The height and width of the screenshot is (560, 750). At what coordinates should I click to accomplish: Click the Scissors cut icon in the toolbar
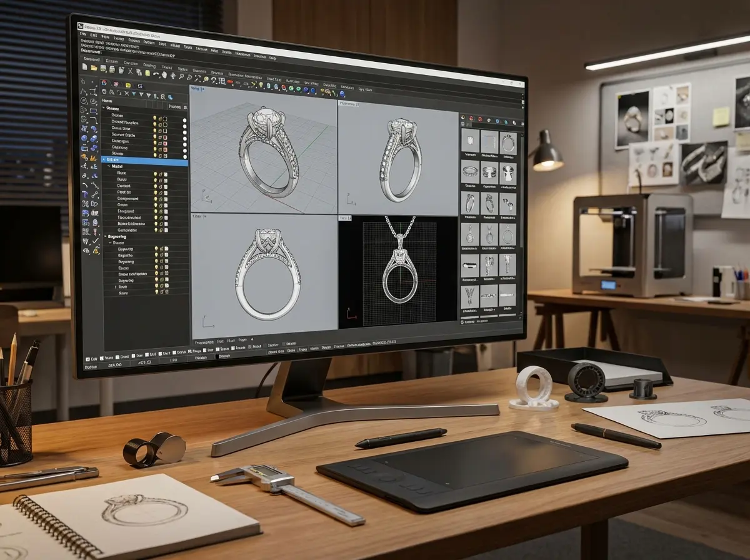pyautogui.click(x=130, y=72)
